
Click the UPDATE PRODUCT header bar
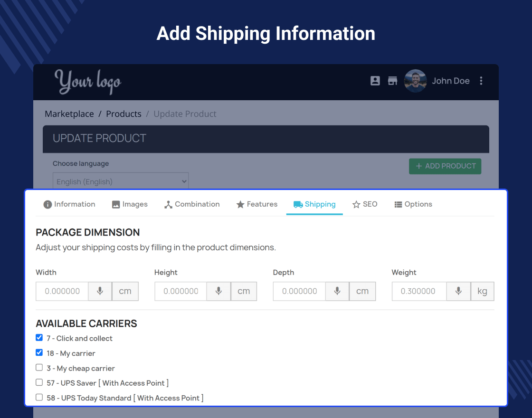[x=266, y=139]
